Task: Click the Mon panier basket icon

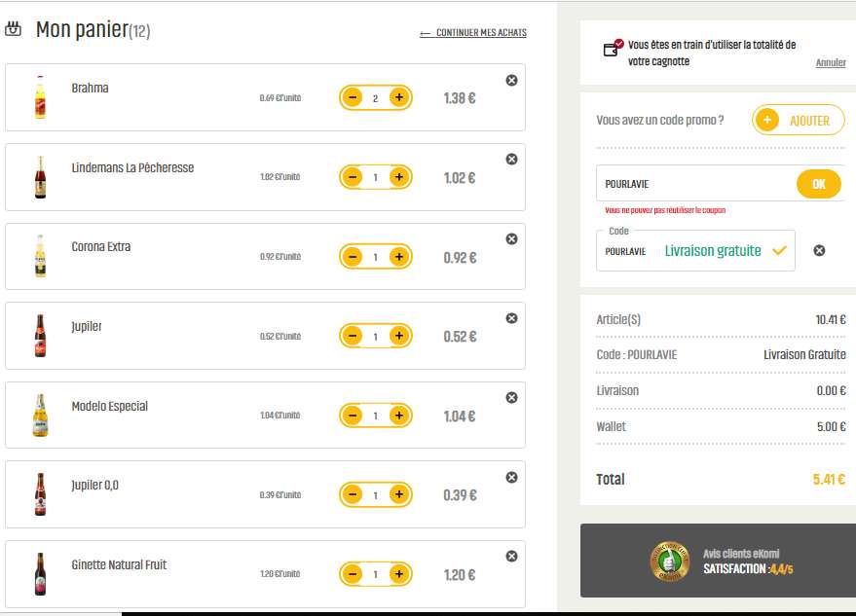Action: point(14,29)
